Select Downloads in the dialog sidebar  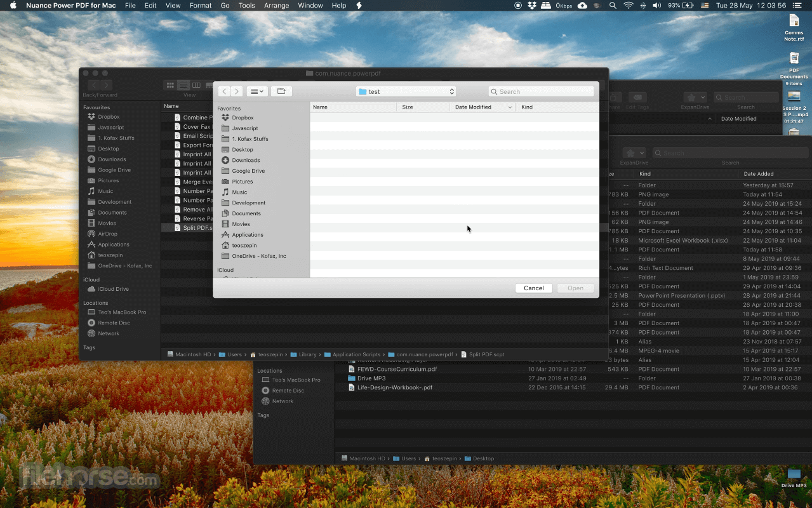click(246, 160)
